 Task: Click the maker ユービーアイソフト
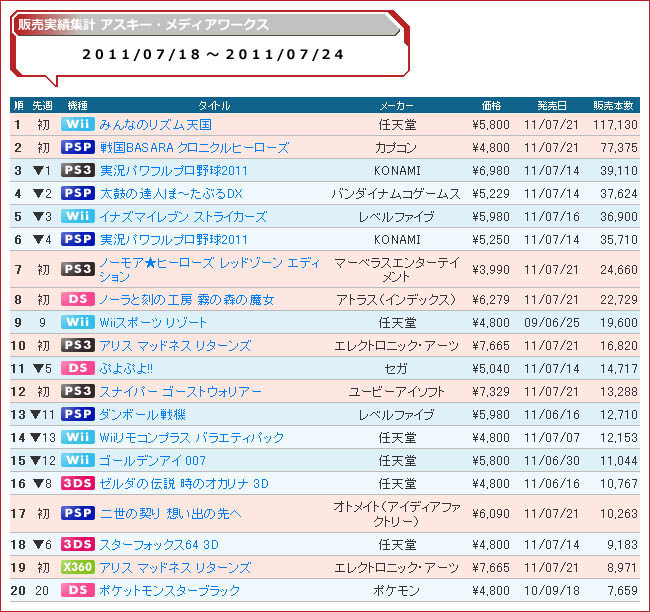click(396, 391)
